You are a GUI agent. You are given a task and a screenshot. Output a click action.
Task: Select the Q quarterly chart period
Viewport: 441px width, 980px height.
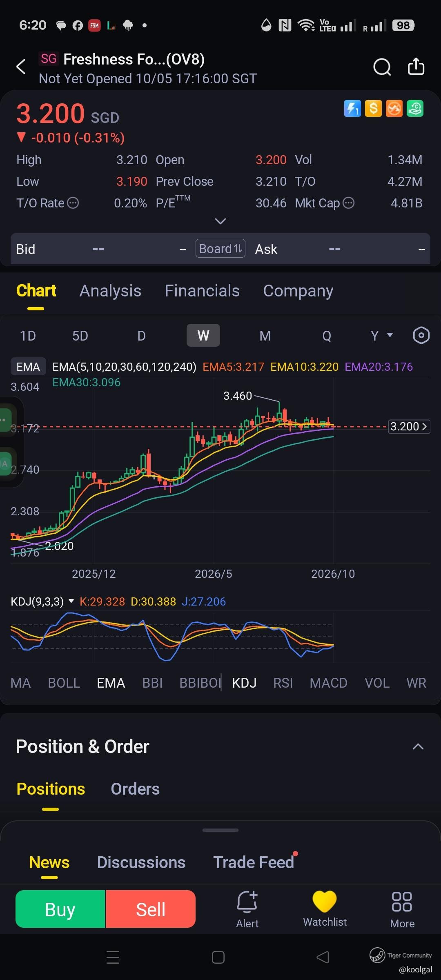327,336
